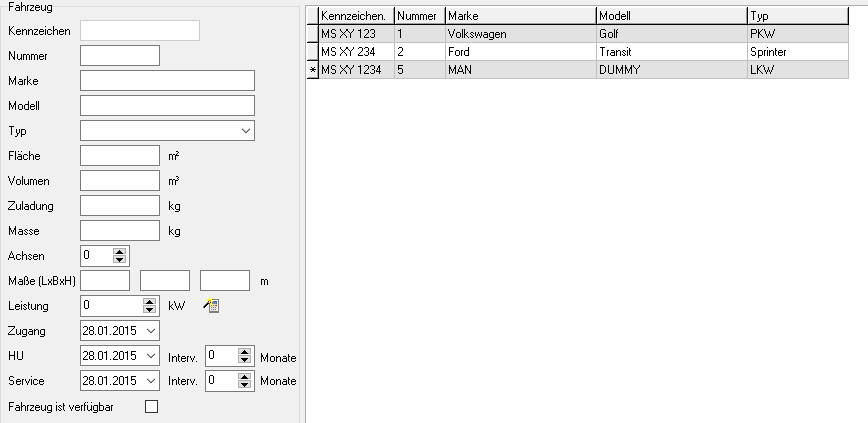This screenshot has height=423, width=868.
Task: Click the Zugang date text 28.01.2015
Action: (110, 331)
